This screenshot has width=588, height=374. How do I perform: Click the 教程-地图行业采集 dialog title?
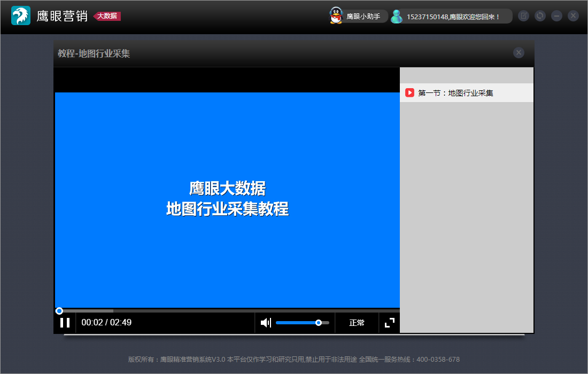(94, 53)
